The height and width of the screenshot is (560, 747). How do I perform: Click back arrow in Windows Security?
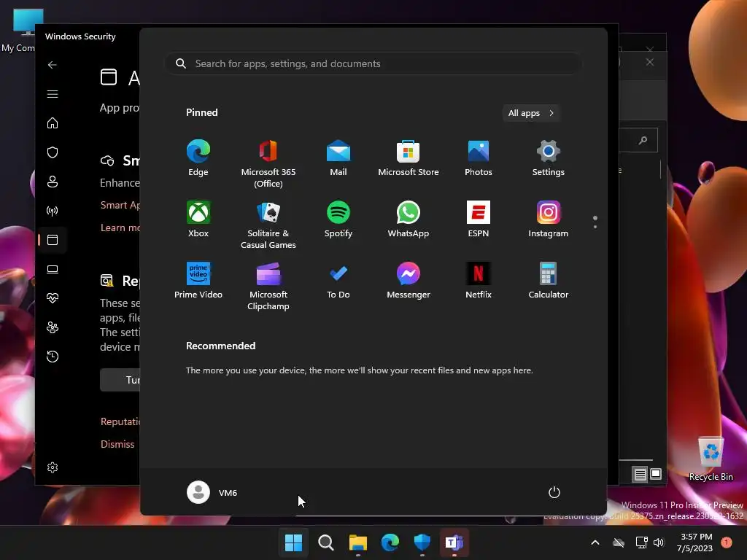click(x=53, y=65)
